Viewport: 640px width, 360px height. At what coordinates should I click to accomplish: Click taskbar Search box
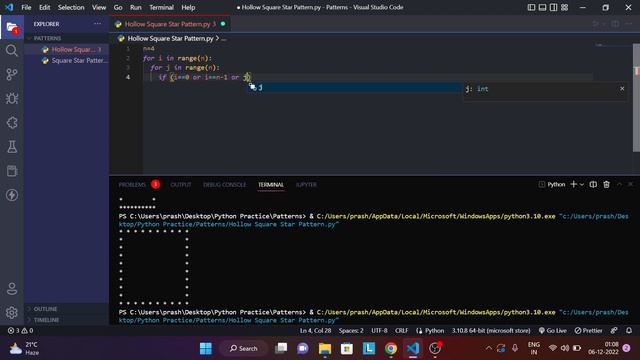coord(244,348)
